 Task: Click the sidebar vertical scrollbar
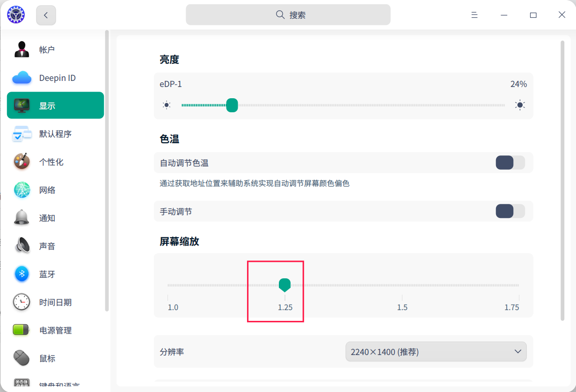tap(107, 171)
